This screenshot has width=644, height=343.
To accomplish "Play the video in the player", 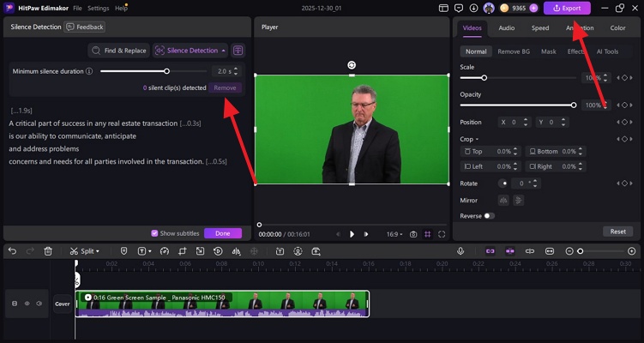I will pos(352,234).
